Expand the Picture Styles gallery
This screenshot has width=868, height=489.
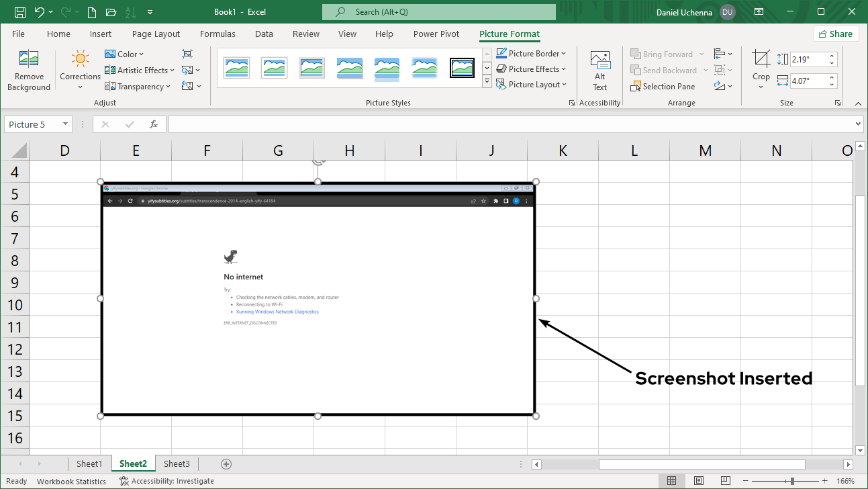(487, 82)
